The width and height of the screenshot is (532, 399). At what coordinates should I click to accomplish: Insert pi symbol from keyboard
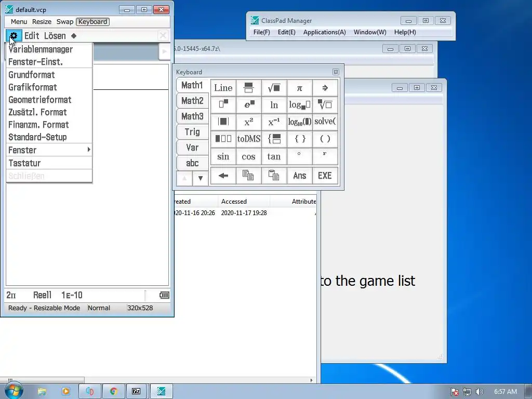[300, 88]
